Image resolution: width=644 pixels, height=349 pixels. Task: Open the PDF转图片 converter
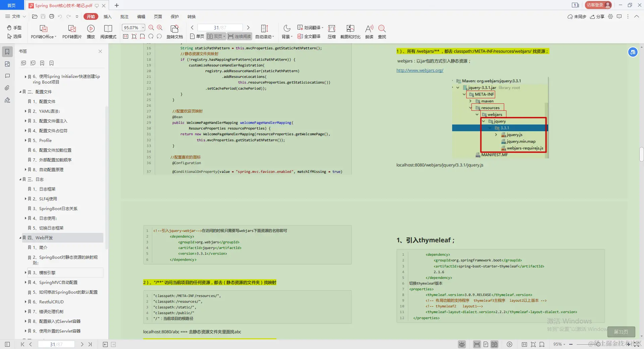[72, 32]
